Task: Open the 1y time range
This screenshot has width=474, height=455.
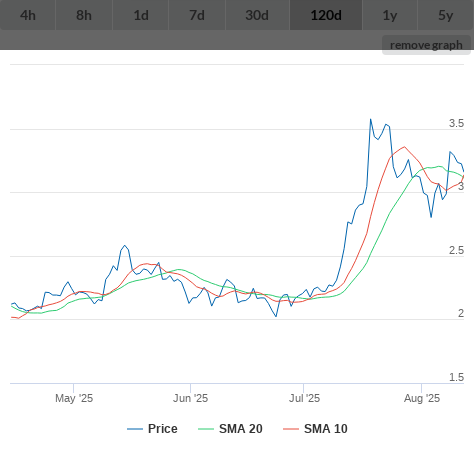Action: tap(390, 15)
